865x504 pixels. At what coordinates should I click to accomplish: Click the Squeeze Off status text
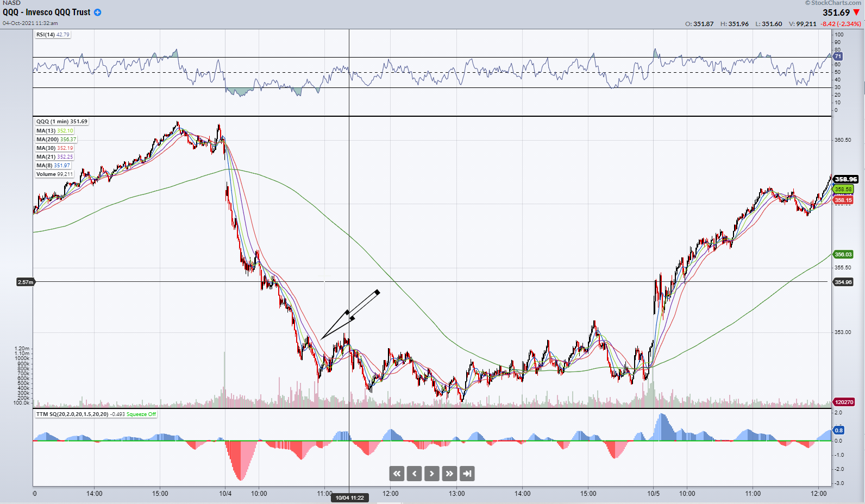coord(141,414)
